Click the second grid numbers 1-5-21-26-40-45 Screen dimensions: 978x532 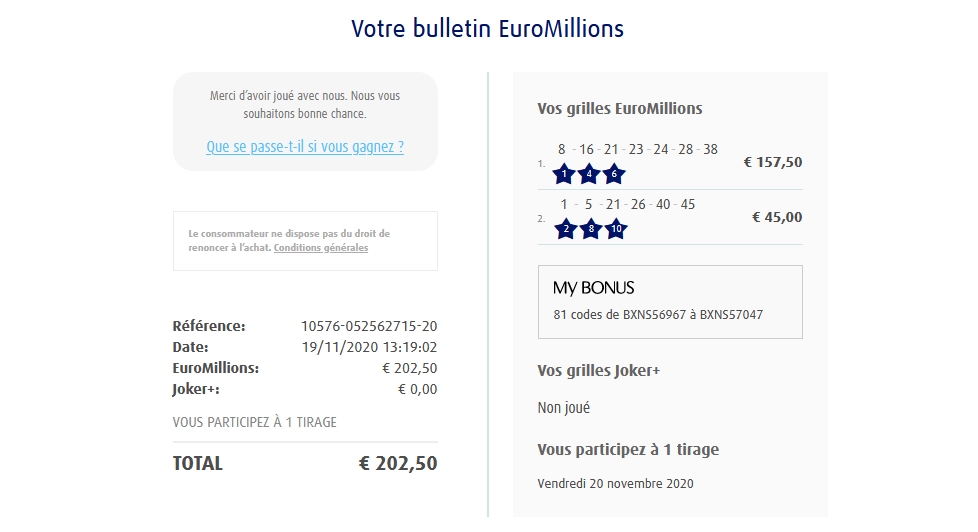(627, 205)
